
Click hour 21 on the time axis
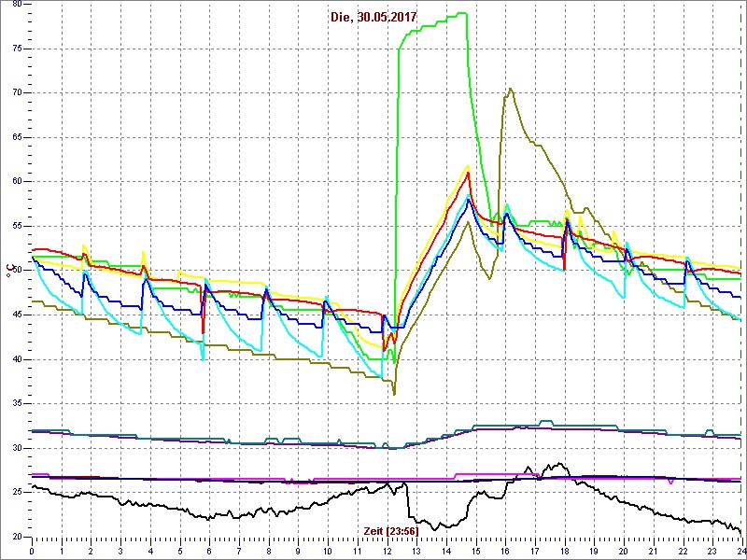click(655, 551)
